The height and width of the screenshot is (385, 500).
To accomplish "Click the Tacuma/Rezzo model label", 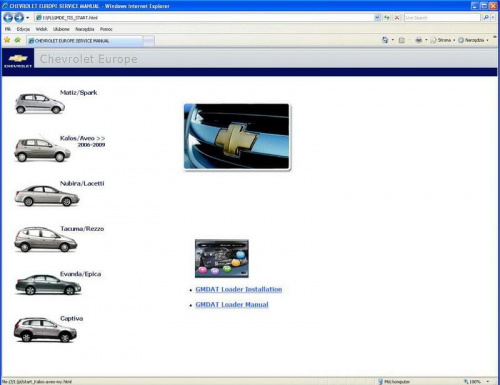I will click(x=82, y=229).
